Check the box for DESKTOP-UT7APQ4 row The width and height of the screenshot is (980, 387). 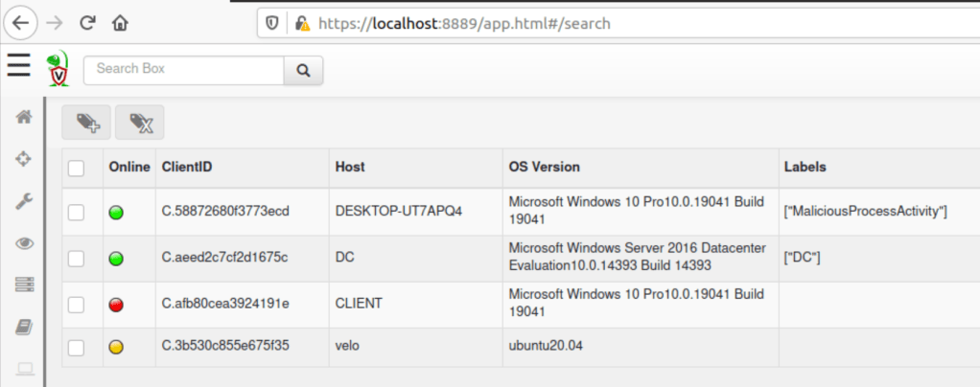click(77, 212)
